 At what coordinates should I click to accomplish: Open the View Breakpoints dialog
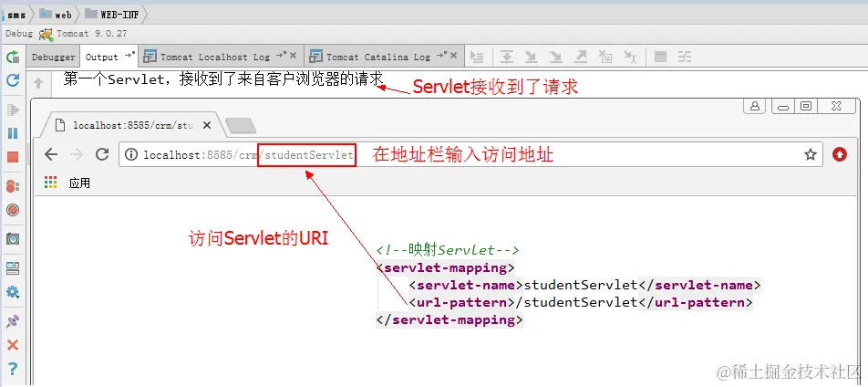pos(13,187)
